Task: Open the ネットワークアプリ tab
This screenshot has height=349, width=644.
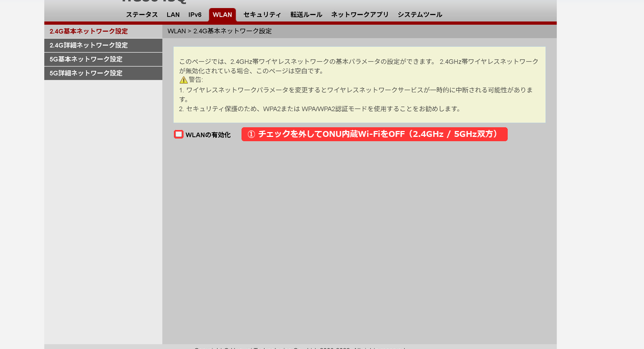Action: pos(360,14)
